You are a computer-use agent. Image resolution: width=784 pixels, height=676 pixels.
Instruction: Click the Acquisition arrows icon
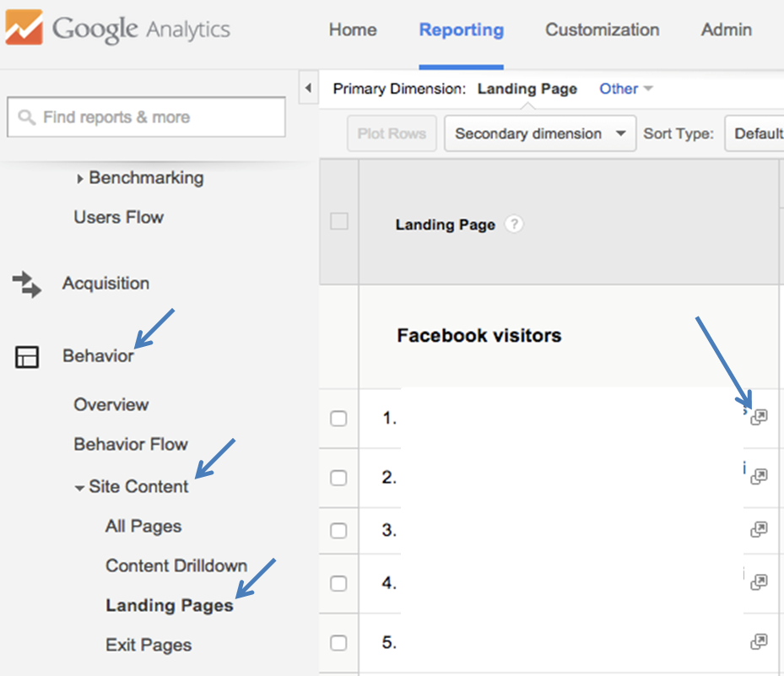click(26, 284)
